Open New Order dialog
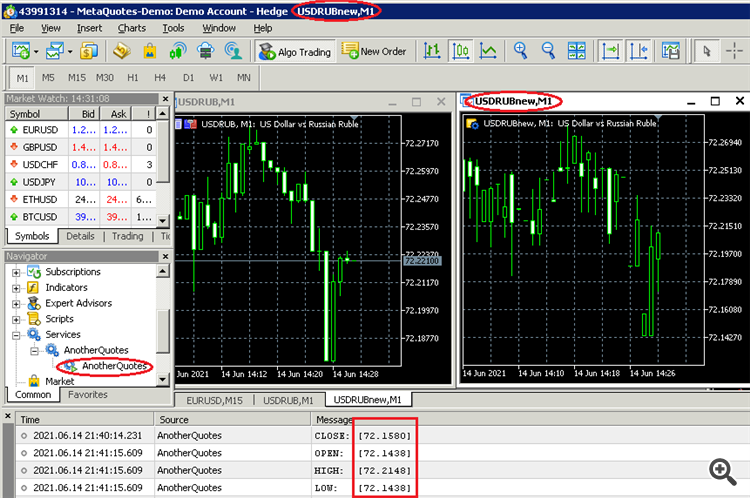Viewport: 750px width, 498px height. click(374, 51)
